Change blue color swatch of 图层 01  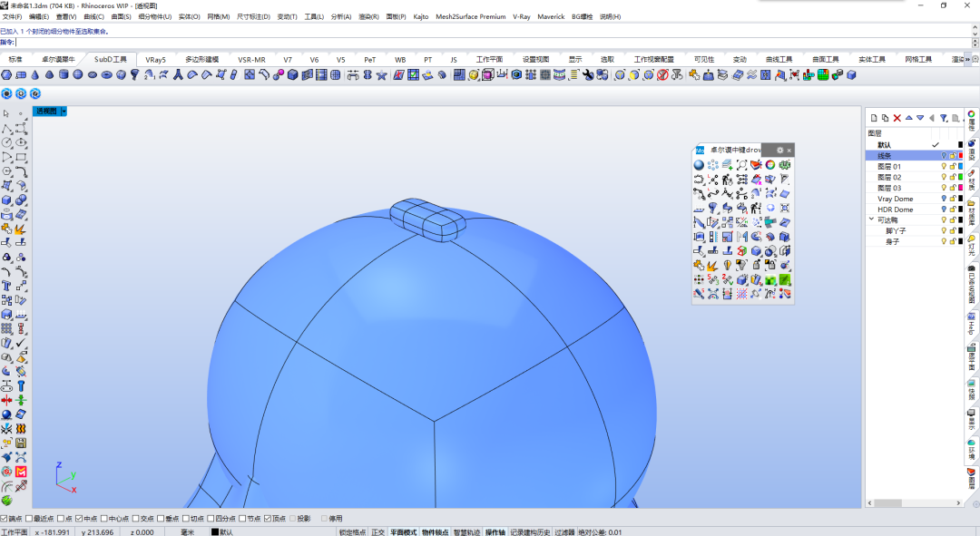tap(961, 167)
